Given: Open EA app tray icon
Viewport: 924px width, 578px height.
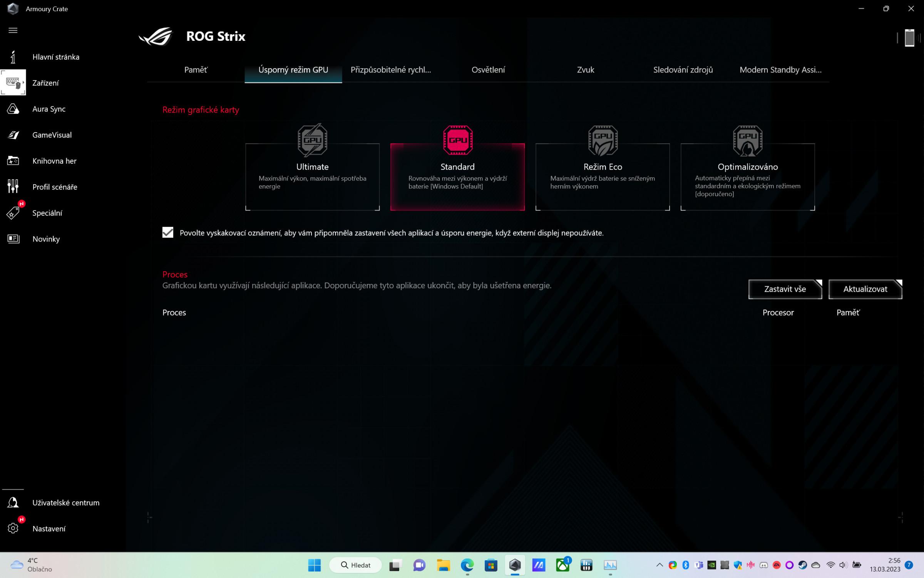Looking at the screenshot, I should [x=777, y=565].
